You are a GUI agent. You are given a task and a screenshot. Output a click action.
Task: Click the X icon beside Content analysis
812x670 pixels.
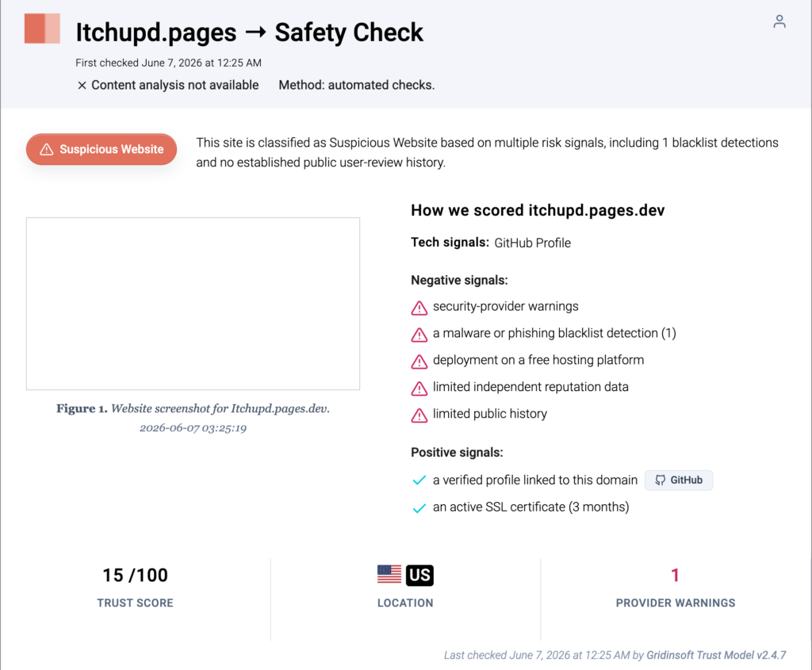tap(82, 86)
